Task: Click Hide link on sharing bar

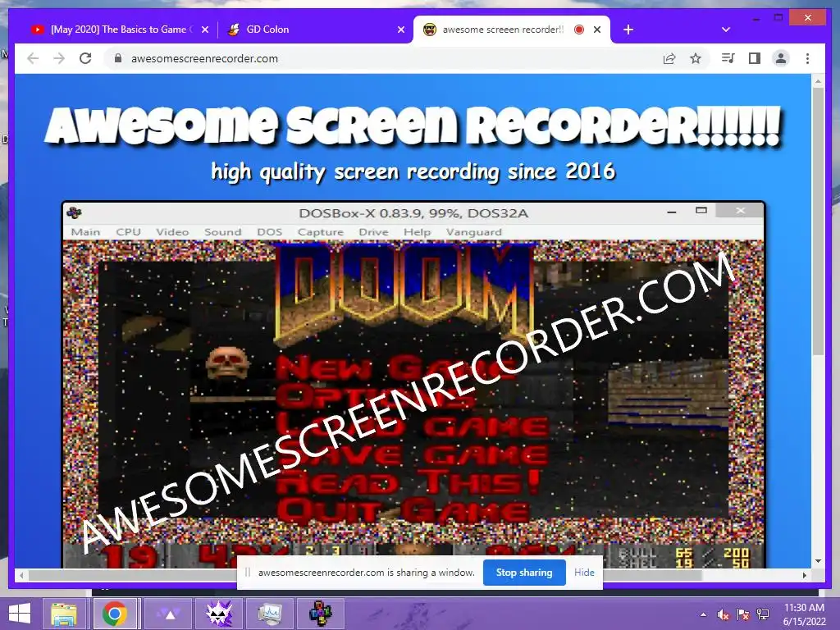Action: (584, 572)
